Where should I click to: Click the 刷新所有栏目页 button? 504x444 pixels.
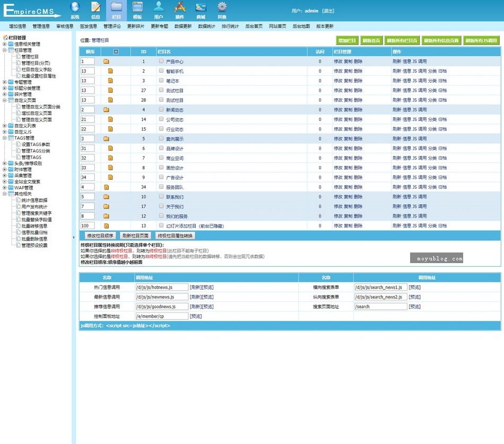click(402, 40)
